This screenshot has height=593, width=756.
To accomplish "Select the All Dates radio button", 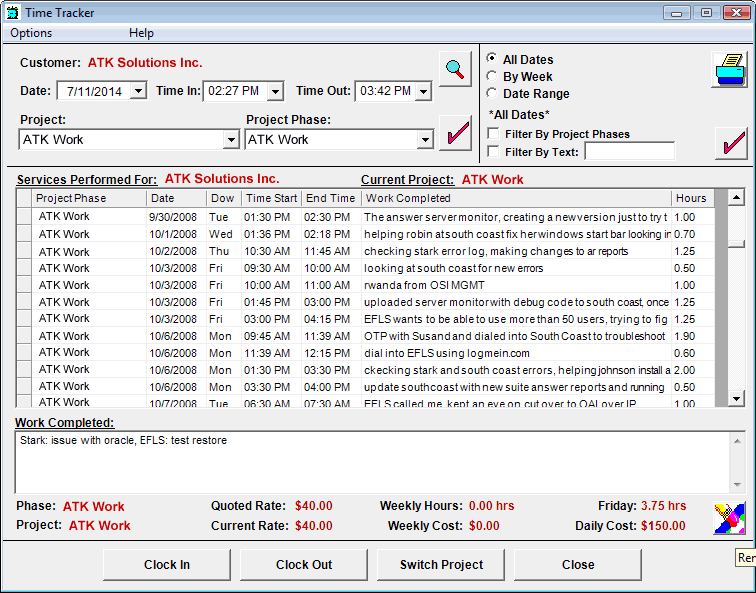I will (x=492, y=58).
